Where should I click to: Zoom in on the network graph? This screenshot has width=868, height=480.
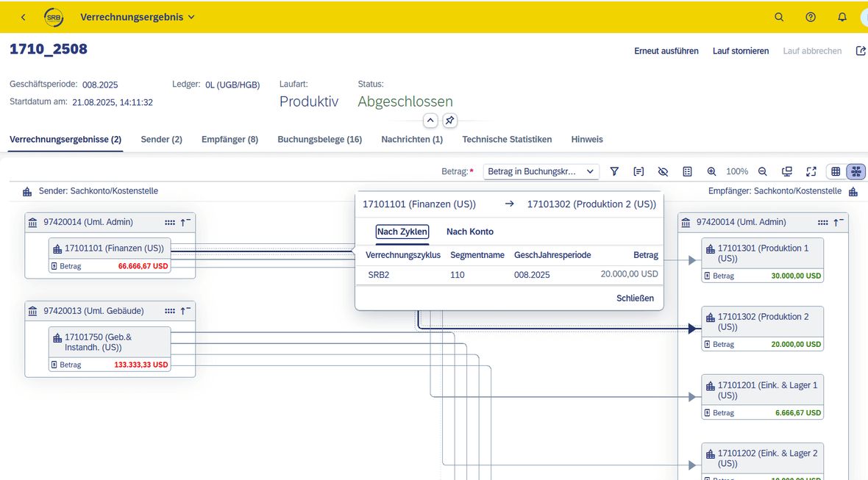(711, 171)
